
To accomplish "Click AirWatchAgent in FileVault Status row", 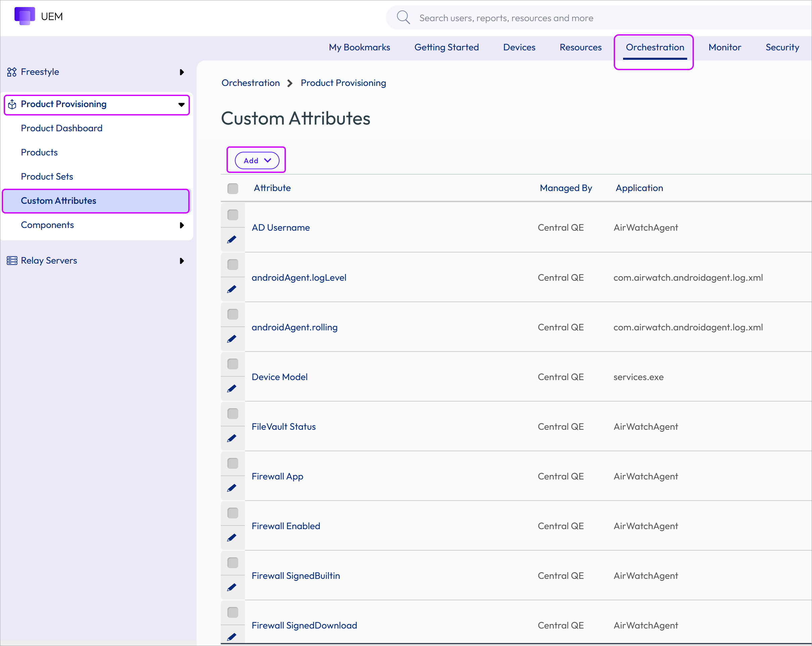I will pos(646,427).
